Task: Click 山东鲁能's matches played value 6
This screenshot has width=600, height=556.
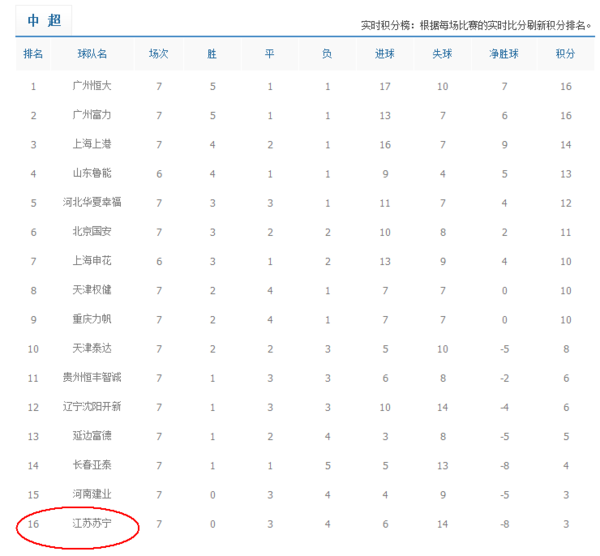Action: click(x=159, y=174)
